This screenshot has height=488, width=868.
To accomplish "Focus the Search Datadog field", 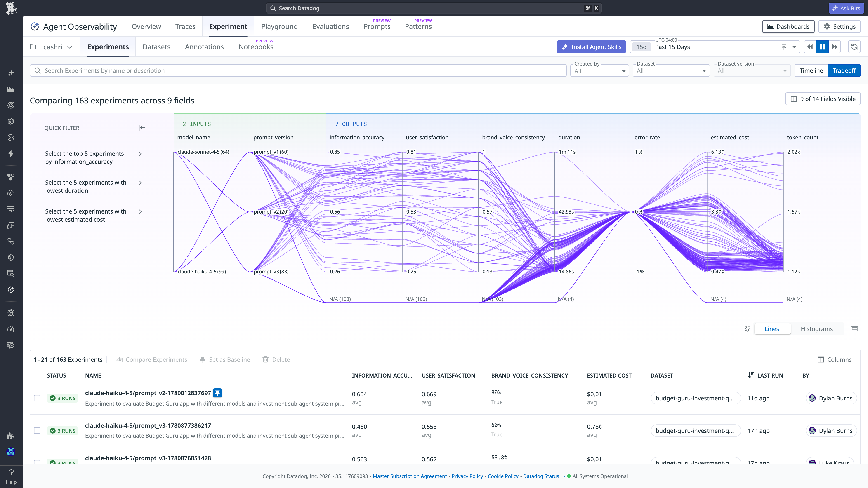I will coord(434,8).
